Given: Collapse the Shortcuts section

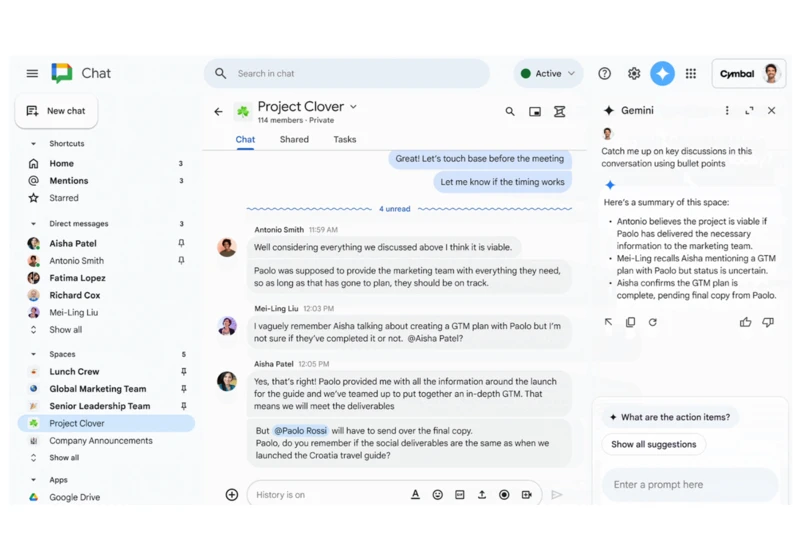Looking at the screenshot, I should pyautogui.click(x=34, y=144).
